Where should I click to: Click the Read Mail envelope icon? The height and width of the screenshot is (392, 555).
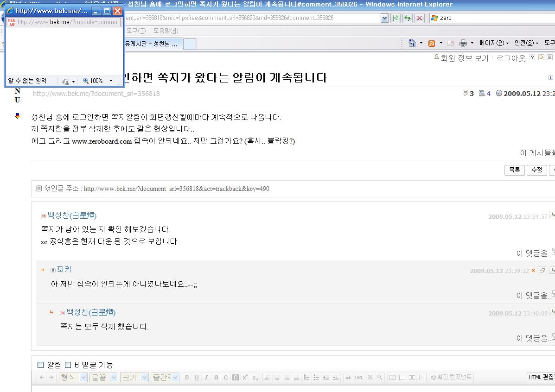coord(450,43)
